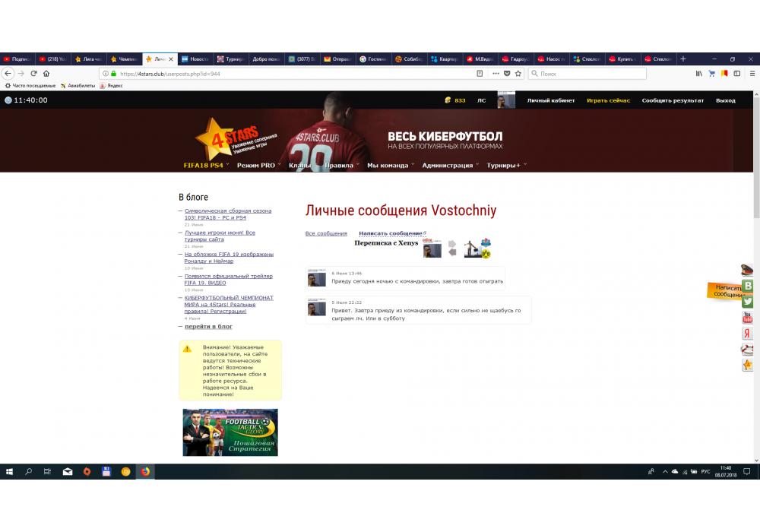
Task: Bookmark this page with the star
Action: click(518, 74)
